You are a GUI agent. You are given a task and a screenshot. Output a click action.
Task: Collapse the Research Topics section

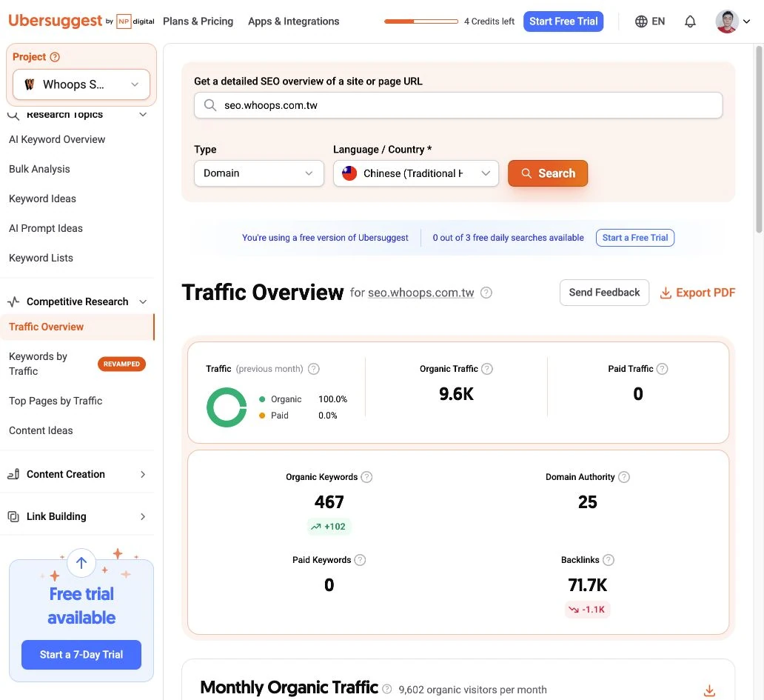coord(143,115)
